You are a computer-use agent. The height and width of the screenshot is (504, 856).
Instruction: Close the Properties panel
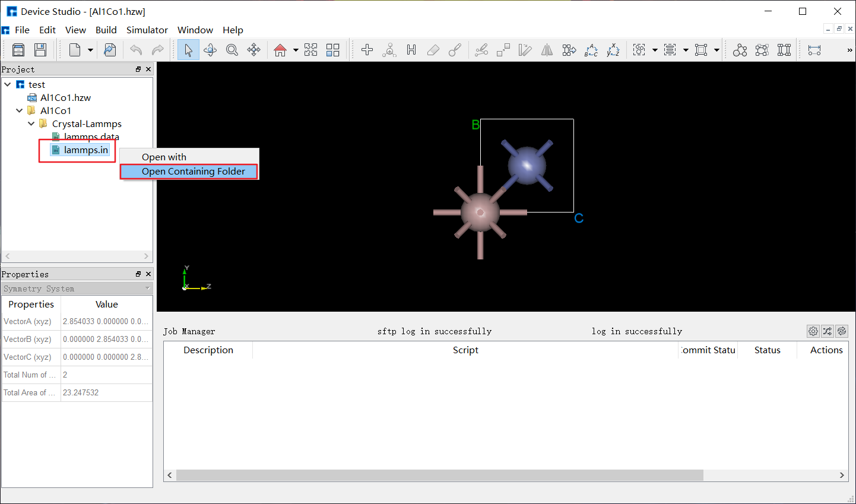[148, 274]
